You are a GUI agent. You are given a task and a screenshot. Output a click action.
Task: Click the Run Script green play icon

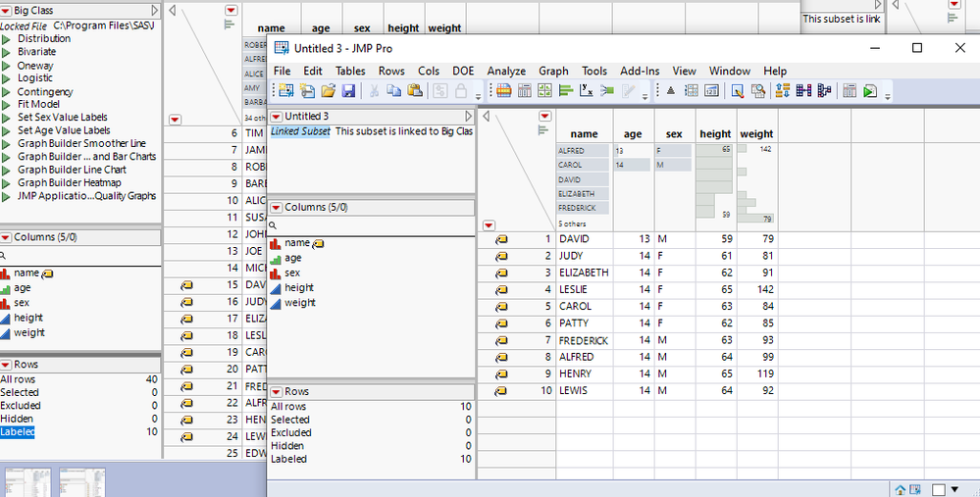[869, 91]
